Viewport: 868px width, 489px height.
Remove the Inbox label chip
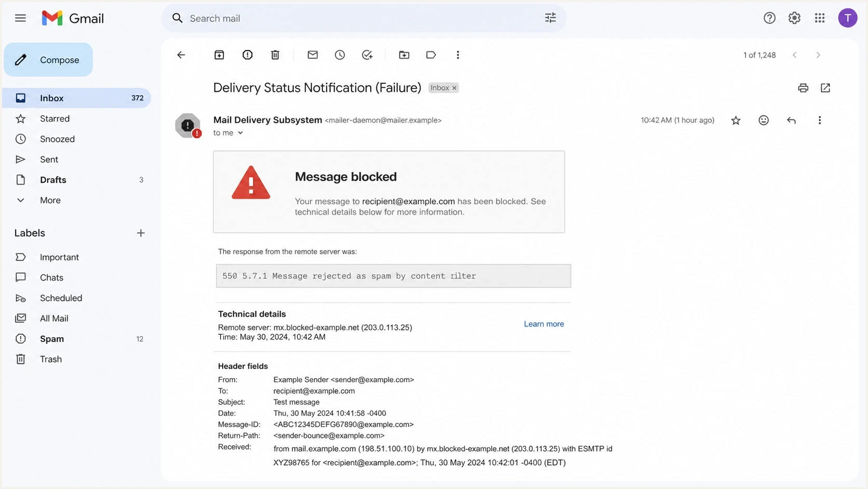(454, 88)
